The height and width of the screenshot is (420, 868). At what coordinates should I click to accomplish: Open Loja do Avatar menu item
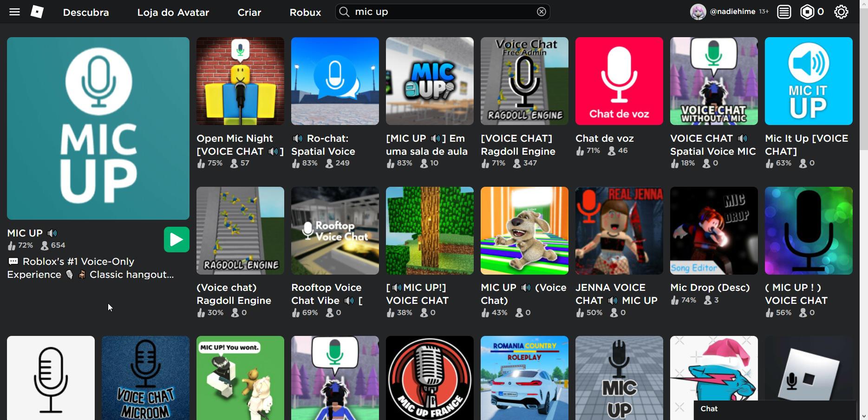[x=173, y=13]
